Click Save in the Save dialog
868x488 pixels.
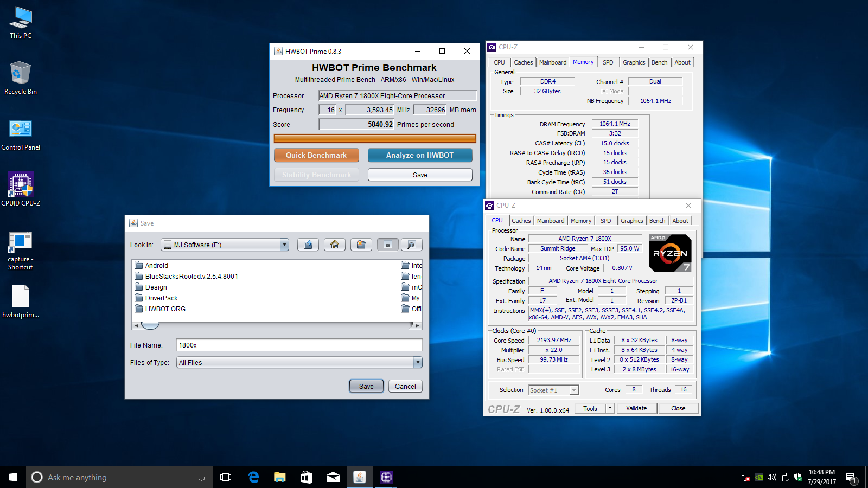coord(366,386)
